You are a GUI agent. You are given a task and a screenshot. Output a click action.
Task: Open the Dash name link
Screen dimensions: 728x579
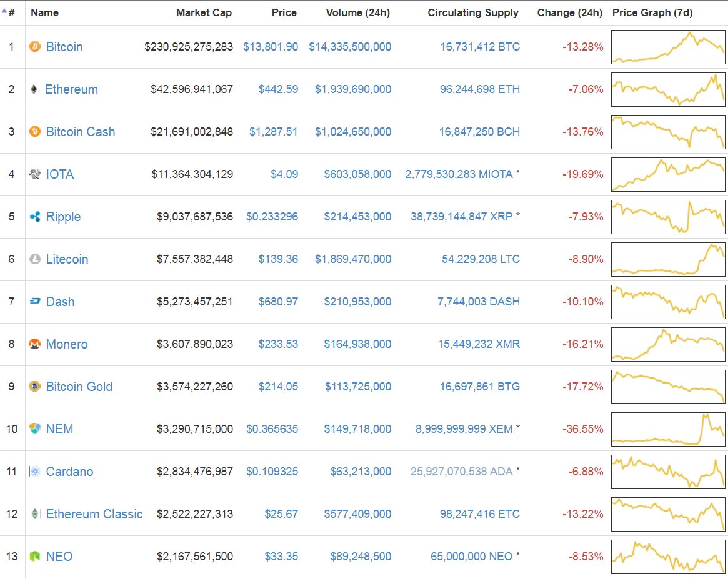[61, 302]
